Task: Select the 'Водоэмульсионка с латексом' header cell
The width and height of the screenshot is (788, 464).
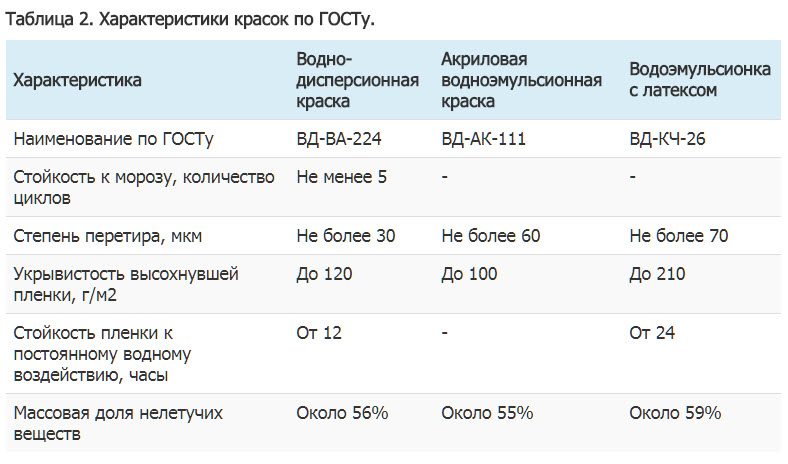Action: coord(700,80)
